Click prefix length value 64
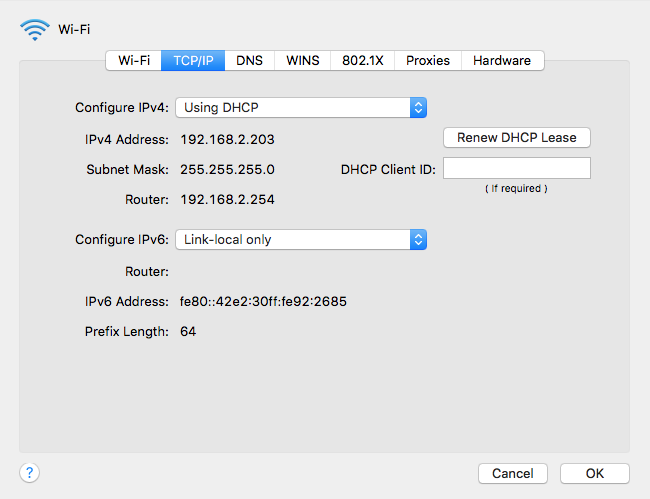 click(188, 332)
